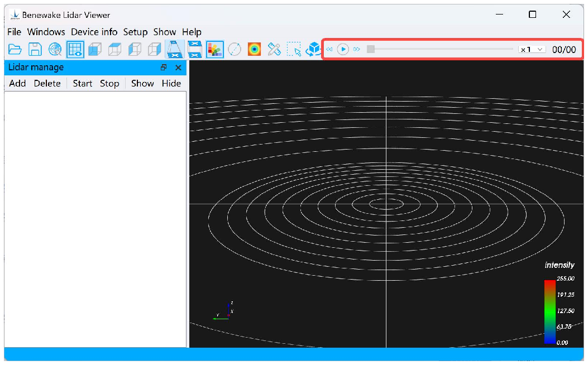Select the third cube view icon
The height and width of the screenshot is (365, 588).
tap(135, 50)
